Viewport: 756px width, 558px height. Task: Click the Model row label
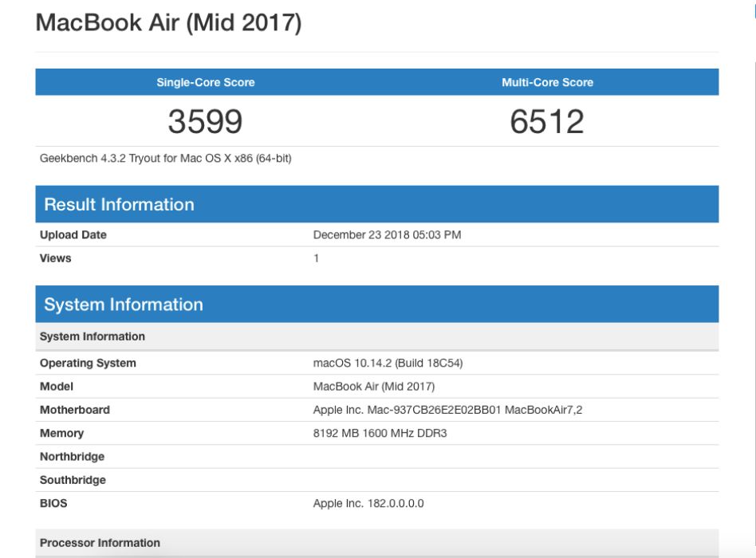[x=57, y=387]
